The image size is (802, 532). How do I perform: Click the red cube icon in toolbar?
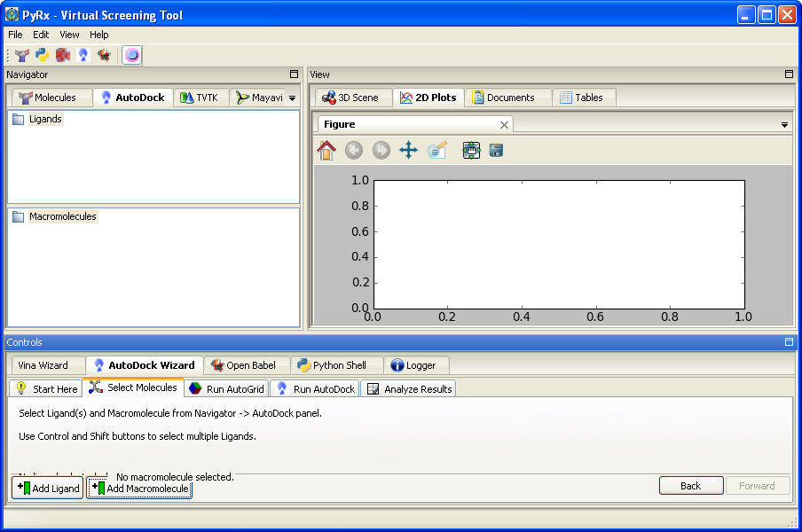point(63,55)
